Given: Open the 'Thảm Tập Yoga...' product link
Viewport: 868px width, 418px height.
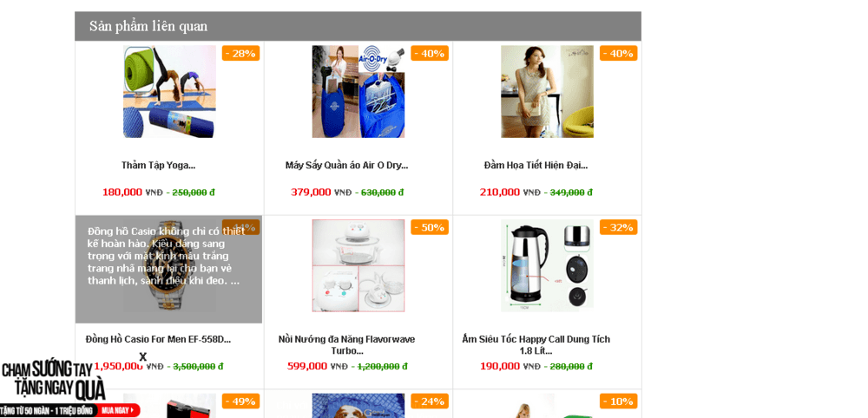Looking at the screenshot, I should pyautogui.click(x=158, y=166).
